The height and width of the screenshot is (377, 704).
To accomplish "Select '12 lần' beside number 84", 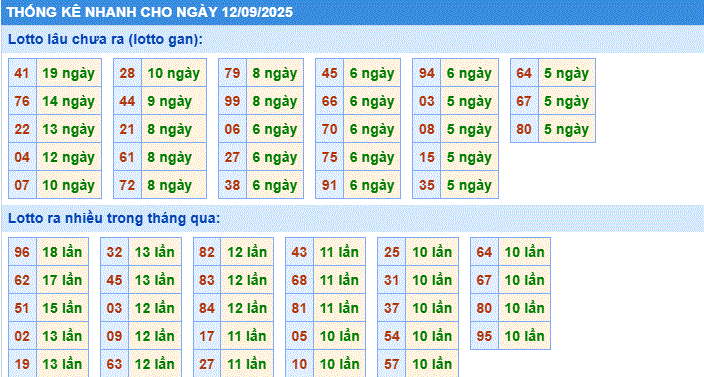I will pos(247,308).
